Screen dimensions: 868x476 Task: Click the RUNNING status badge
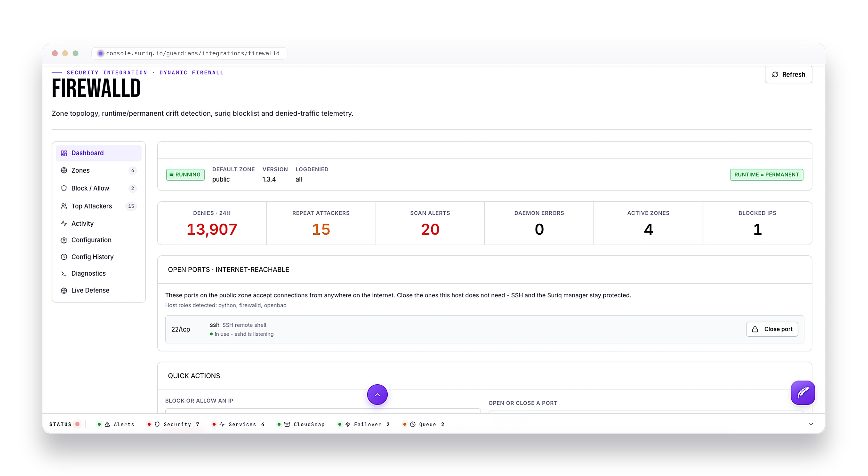[185, 174]
